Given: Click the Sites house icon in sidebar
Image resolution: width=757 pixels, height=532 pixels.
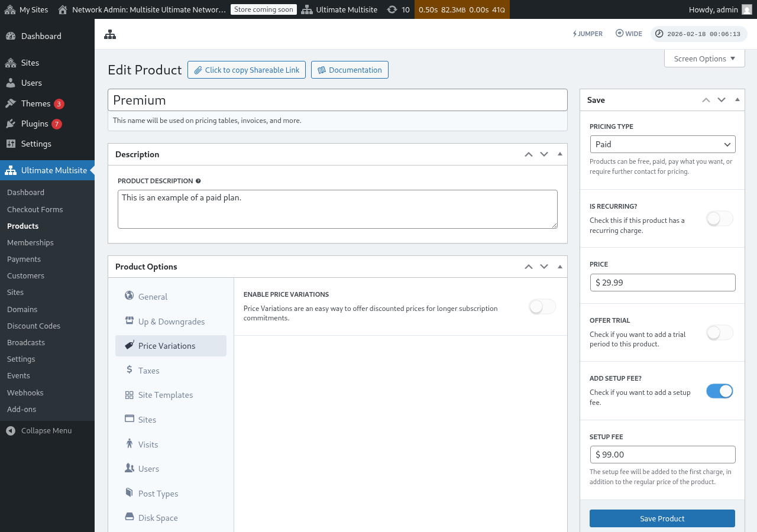Looking at the screenshot, I should 11,63.
